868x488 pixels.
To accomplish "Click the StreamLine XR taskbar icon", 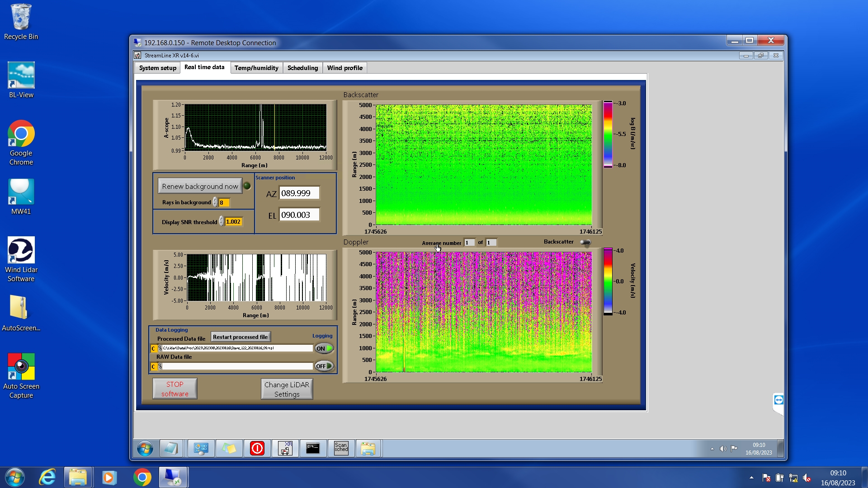I will coord(285,448).
